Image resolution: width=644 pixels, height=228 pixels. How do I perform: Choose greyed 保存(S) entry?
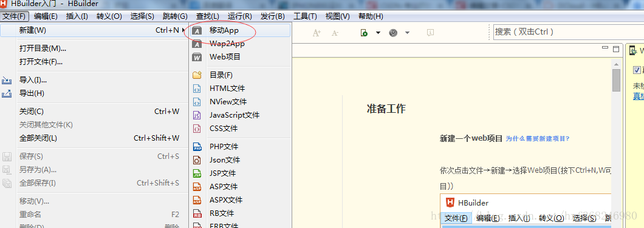pyautogui.click(x=94, y=156)
